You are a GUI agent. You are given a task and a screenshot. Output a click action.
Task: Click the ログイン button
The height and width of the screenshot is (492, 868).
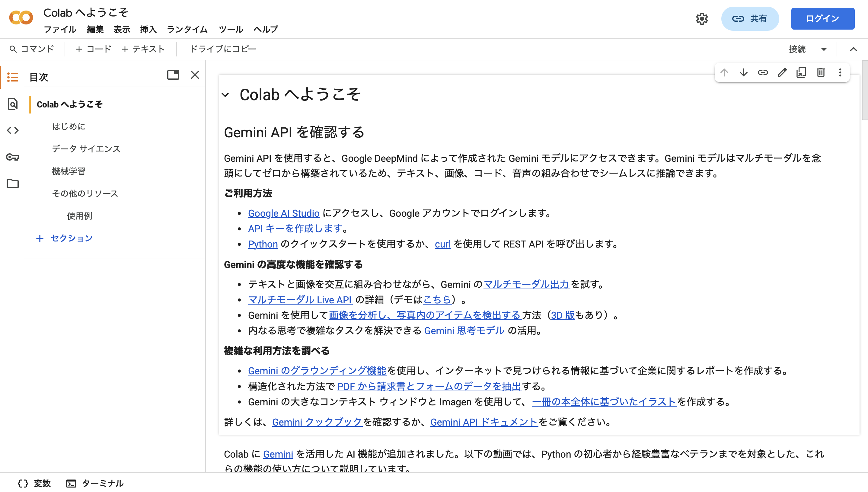click(822, 19)
